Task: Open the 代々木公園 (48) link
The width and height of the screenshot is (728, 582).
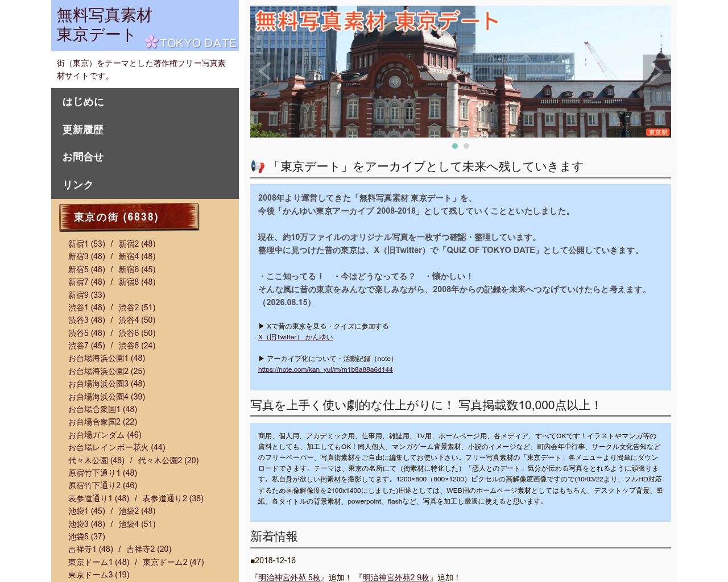Action: point(96,460)
